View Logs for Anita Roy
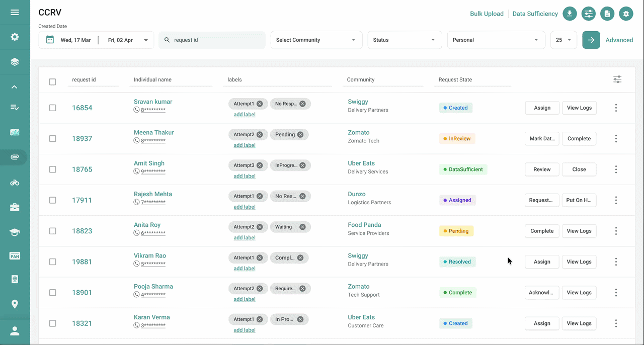This screenshot has height=345, width=644. (579, 231)
